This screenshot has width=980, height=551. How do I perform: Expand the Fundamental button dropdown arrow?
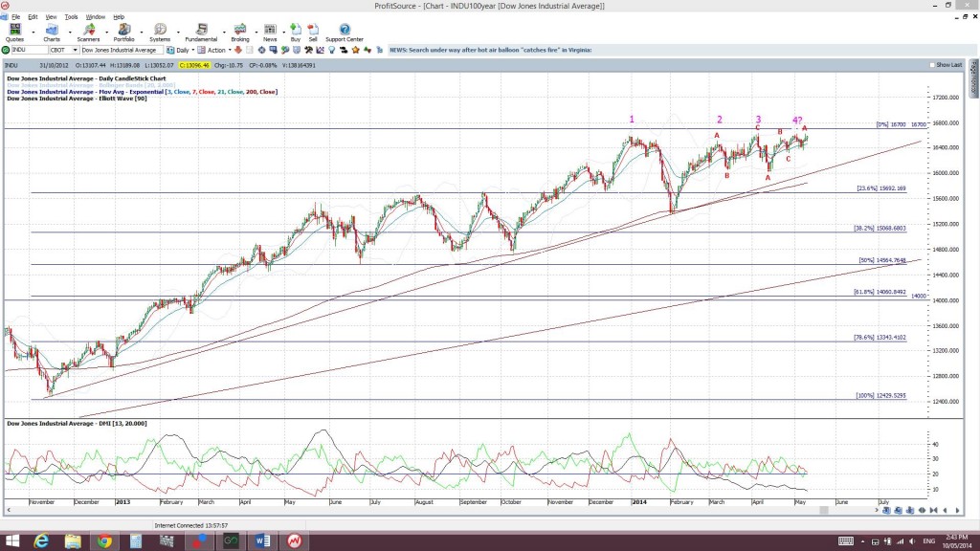pos(224,33)
